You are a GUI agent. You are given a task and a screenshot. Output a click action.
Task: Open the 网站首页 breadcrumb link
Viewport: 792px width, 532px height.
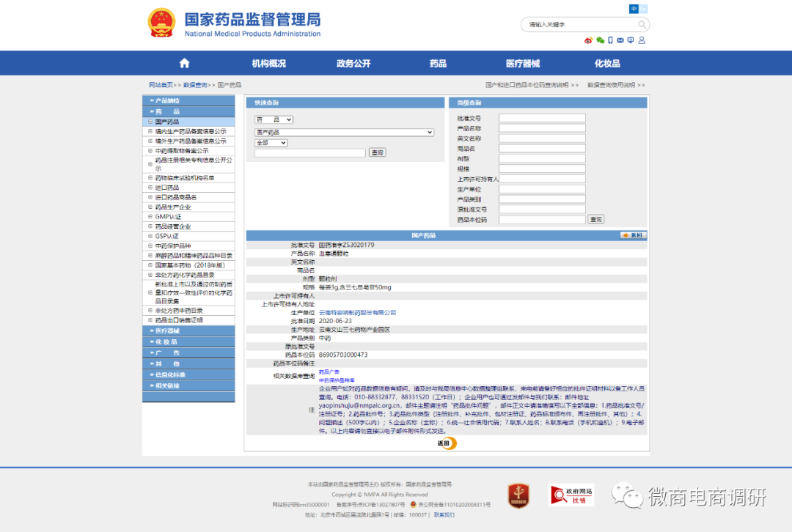[161, 85]
